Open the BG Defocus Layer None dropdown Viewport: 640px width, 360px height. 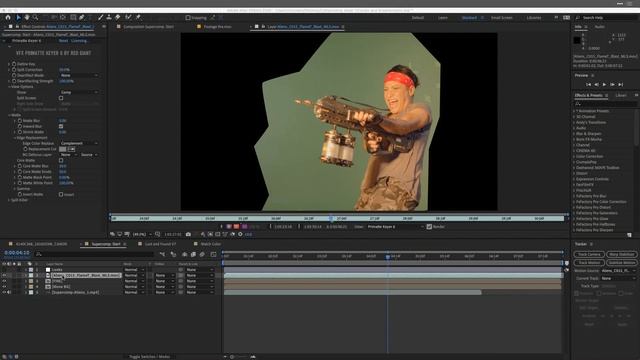69,155
